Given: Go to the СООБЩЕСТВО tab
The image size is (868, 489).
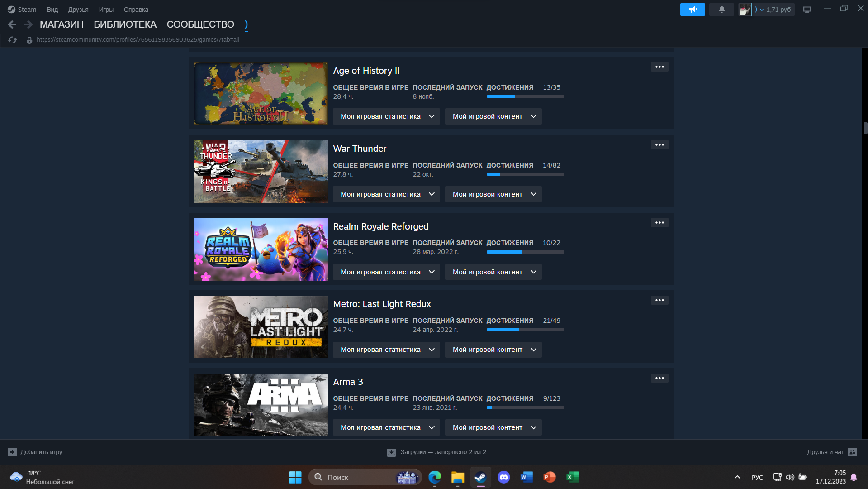Looking at the screenshot, I should pyautogui.click(x=200, y=24).
